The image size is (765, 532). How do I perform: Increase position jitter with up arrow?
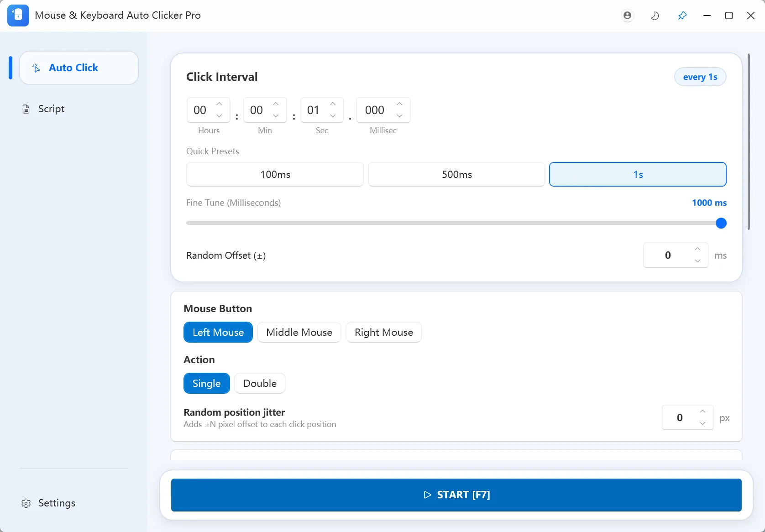point(702,412)
